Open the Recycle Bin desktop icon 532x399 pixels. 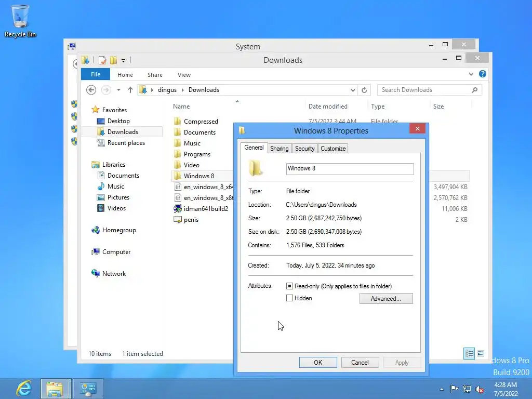(20, 21)
